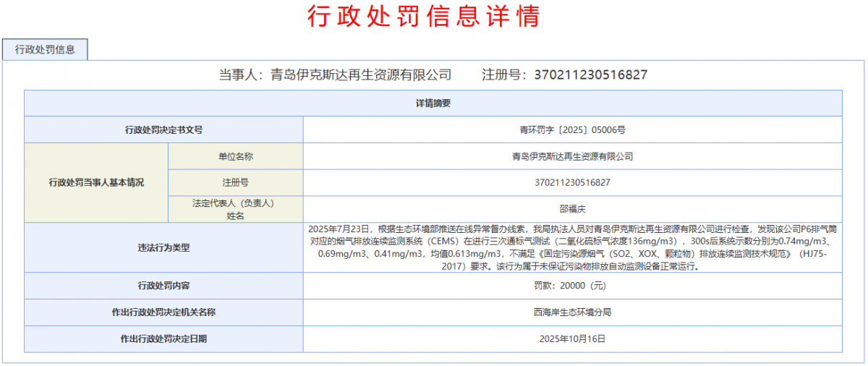The width and height of the screenshot is (868, 366).
Task: Click decision date 2025年10月16日
Action: click(572, 338)
